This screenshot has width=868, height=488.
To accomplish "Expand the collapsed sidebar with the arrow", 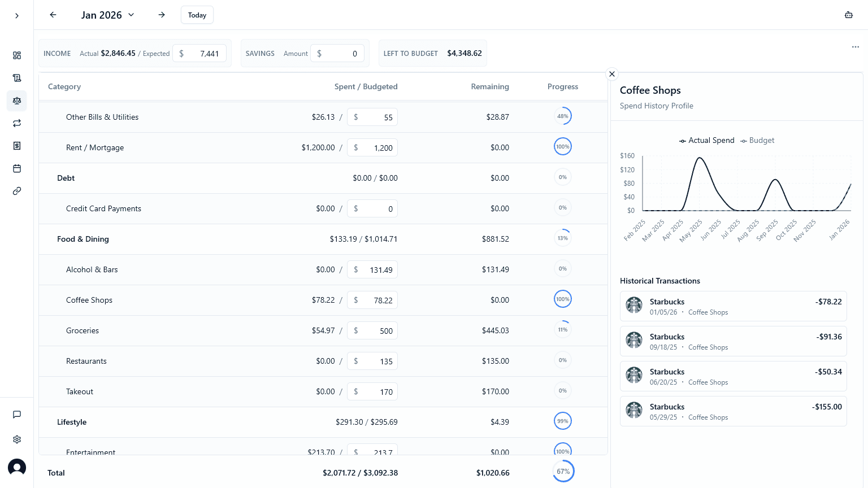I will coord(17,15).
